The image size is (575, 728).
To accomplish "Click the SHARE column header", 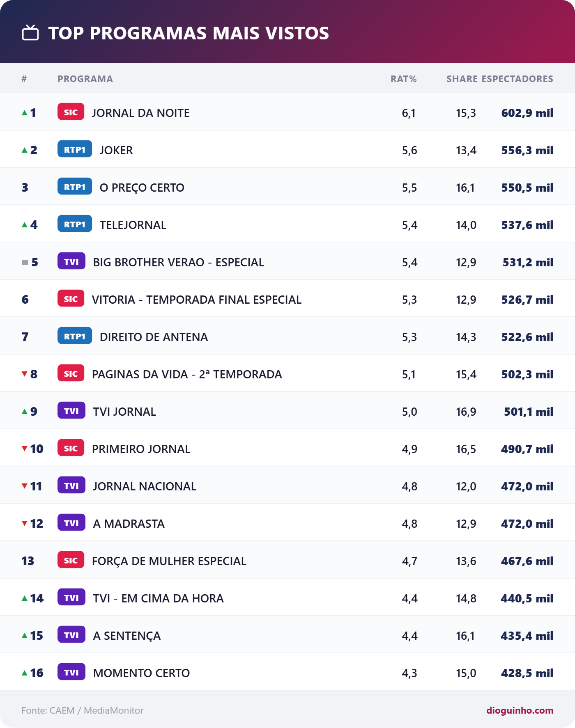I will [462, 79].
